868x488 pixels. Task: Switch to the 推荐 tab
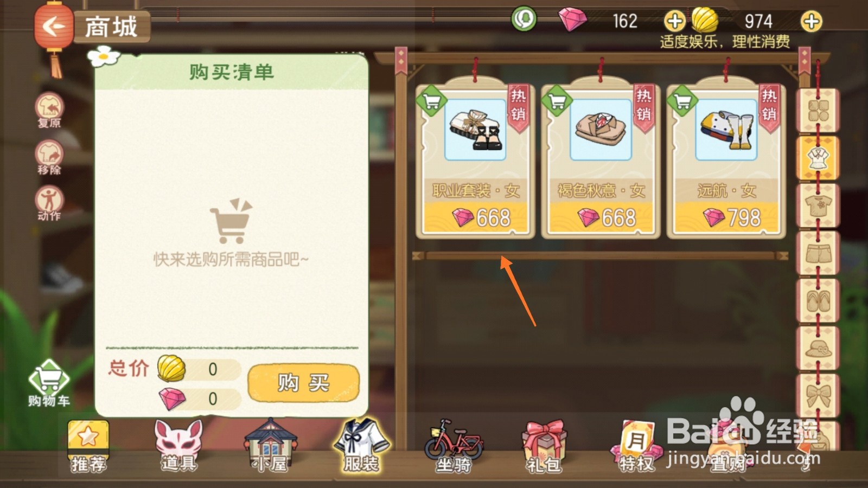88,447
